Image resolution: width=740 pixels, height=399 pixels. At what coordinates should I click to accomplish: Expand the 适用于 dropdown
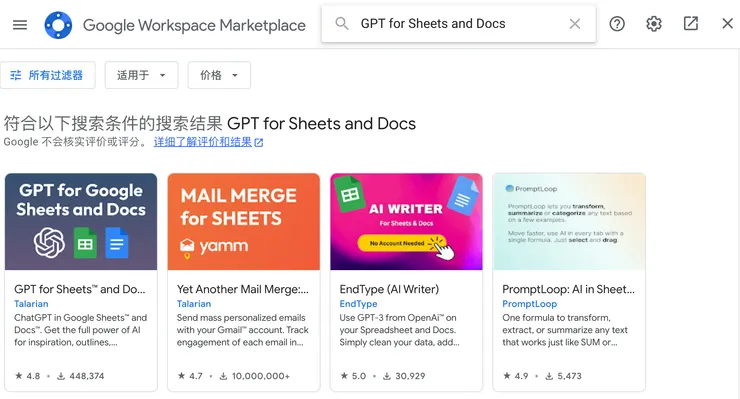click(x=142, y=75)
